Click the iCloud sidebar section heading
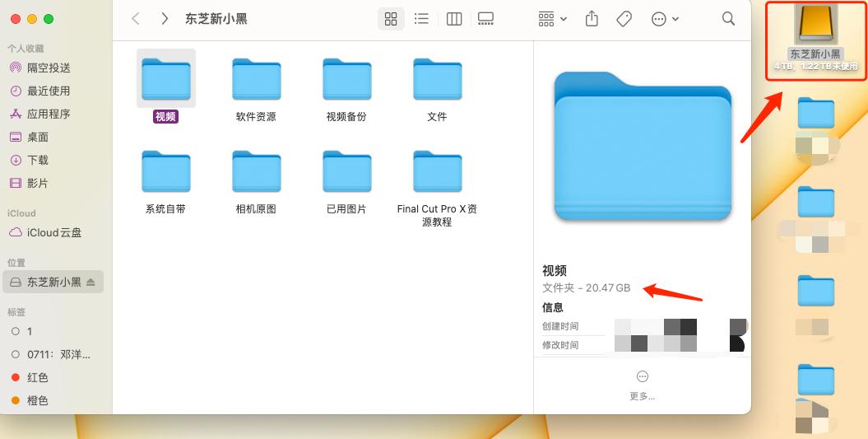This screenshot has height=439, width=868. (21, 213)
